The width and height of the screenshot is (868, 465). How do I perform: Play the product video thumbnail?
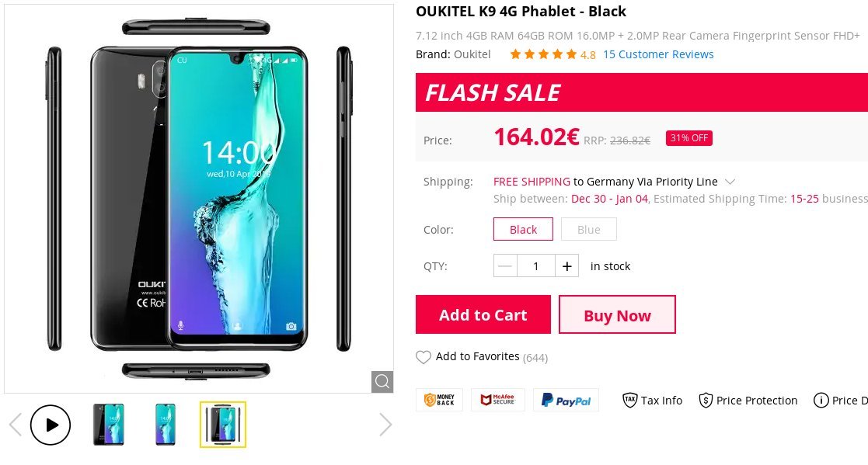[x=51, y=425]
